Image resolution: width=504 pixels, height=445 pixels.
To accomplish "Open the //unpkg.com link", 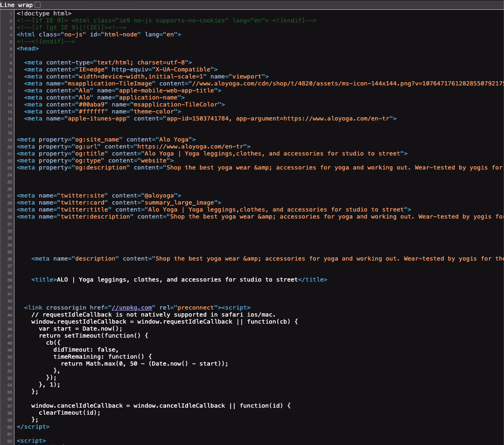I will coord(132,308).
